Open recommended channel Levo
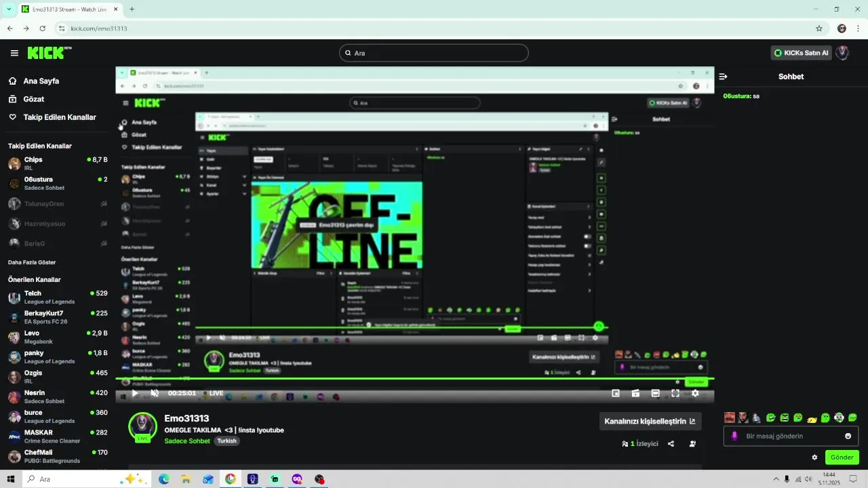 click(x=58, y=338)
